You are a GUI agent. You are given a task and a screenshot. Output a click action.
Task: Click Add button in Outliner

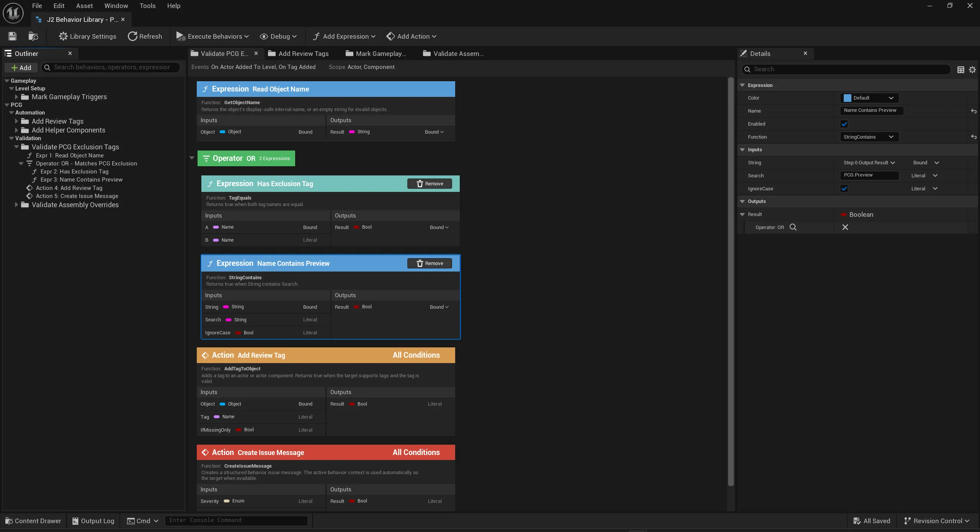[21, 68]
